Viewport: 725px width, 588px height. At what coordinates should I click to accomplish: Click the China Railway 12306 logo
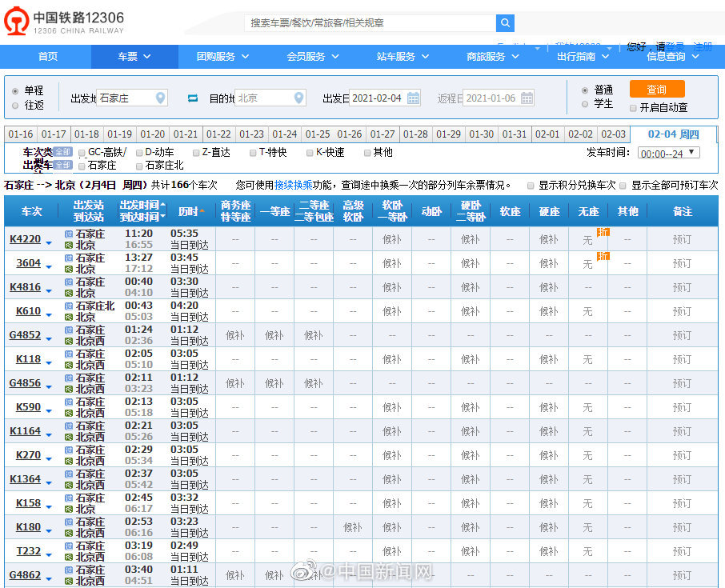[66, 22]
